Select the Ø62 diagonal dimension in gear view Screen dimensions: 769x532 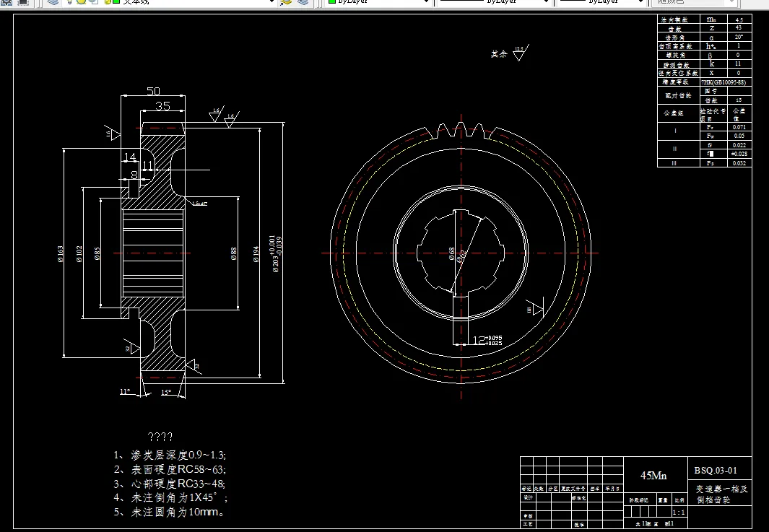click(x=461, y=256)
